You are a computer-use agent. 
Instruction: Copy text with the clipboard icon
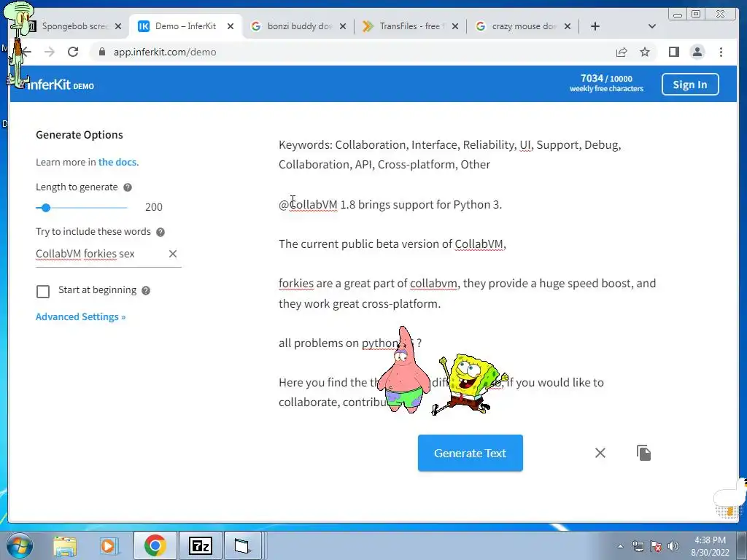[x=643, y=453]
